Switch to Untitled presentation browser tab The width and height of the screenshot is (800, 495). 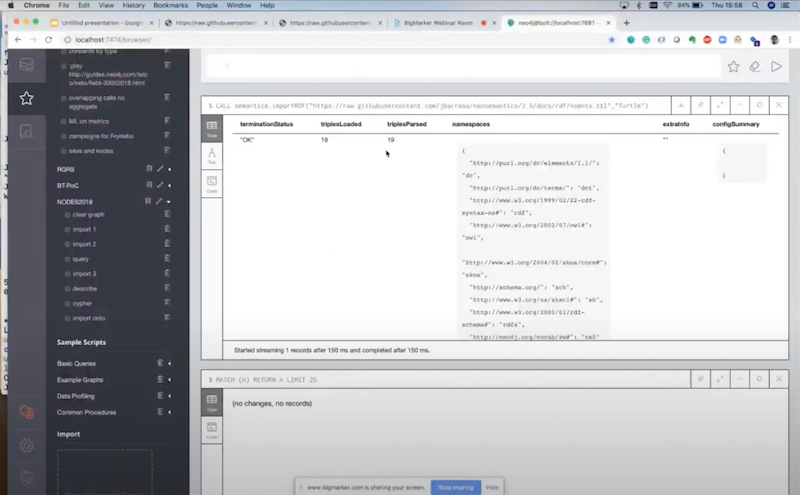click(103, 23)
